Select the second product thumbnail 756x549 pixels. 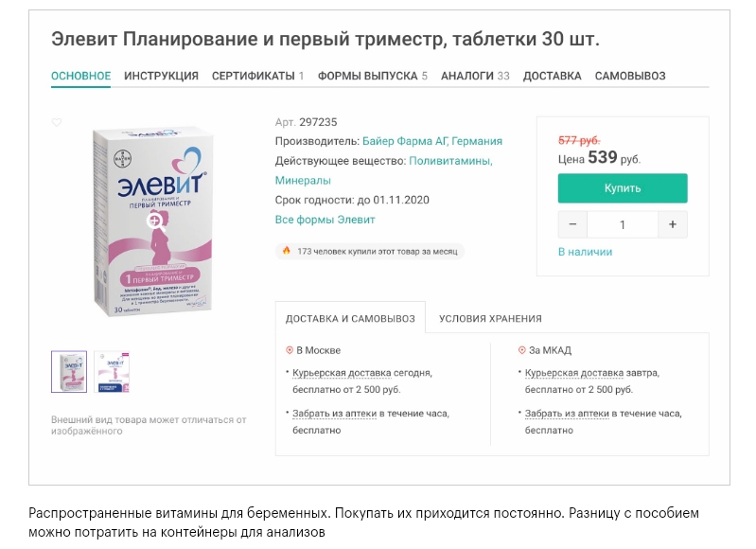(112, 372)
